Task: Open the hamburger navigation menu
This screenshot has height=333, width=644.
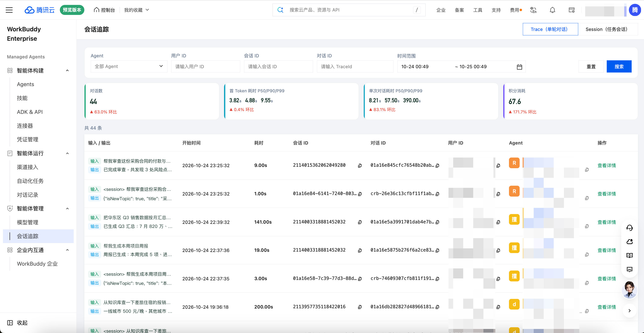Action: (x=9, y=10)
